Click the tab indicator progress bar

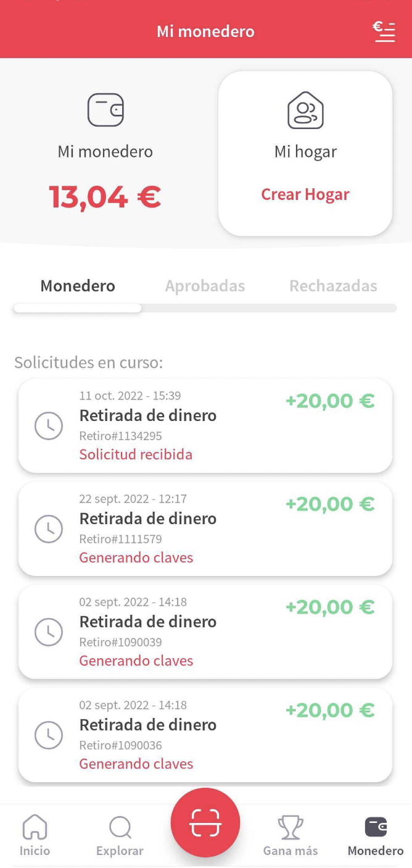point(205,308)
